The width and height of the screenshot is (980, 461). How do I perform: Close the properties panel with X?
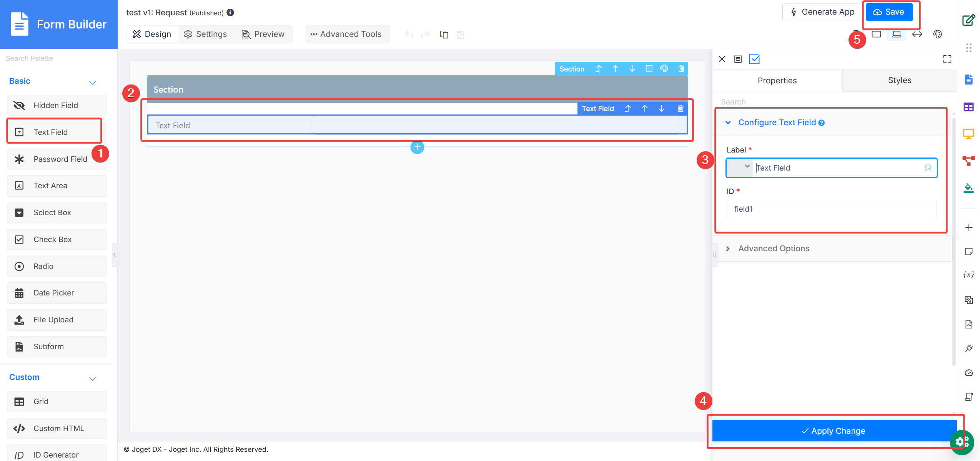(722, 59)
